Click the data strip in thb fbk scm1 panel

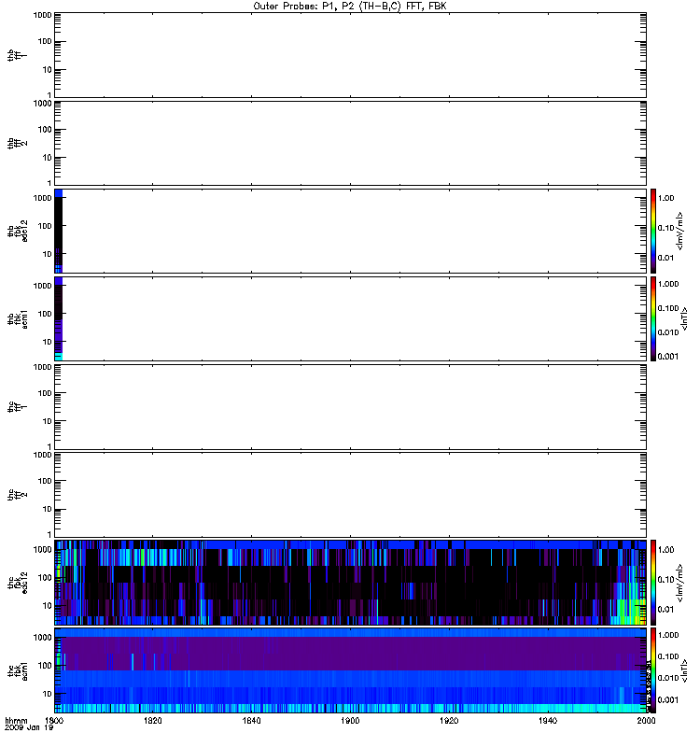59,318
